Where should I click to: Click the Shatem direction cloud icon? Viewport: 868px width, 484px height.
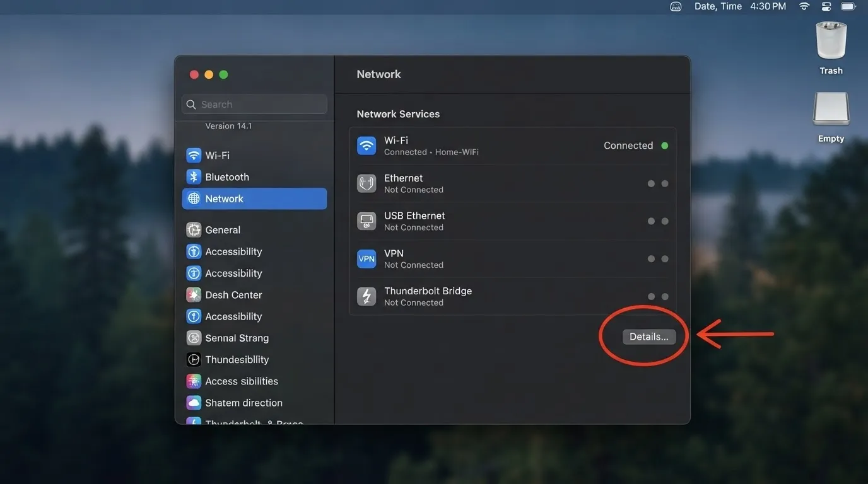(194, 403)
